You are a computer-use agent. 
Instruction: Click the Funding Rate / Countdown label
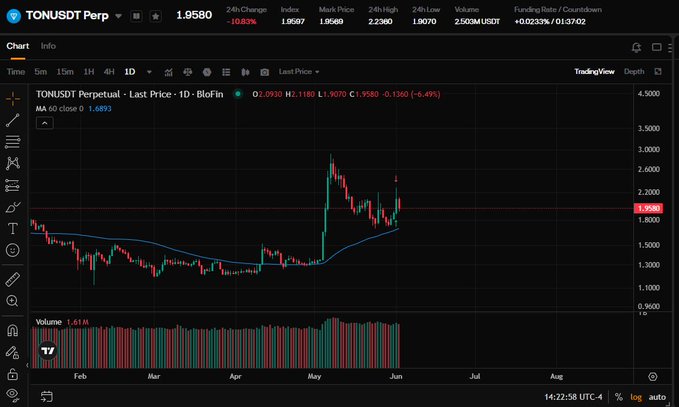(x=558, y=10)
